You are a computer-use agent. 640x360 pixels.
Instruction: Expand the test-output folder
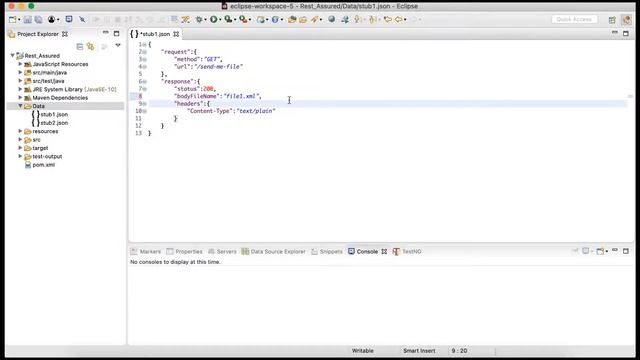point(20,156)
